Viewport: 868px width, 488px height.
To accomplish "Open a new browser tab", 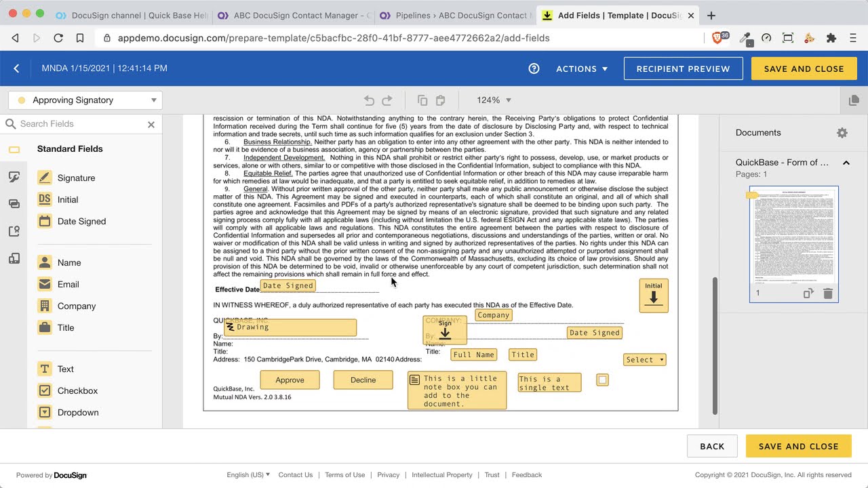I will click(x=711, y=16).
